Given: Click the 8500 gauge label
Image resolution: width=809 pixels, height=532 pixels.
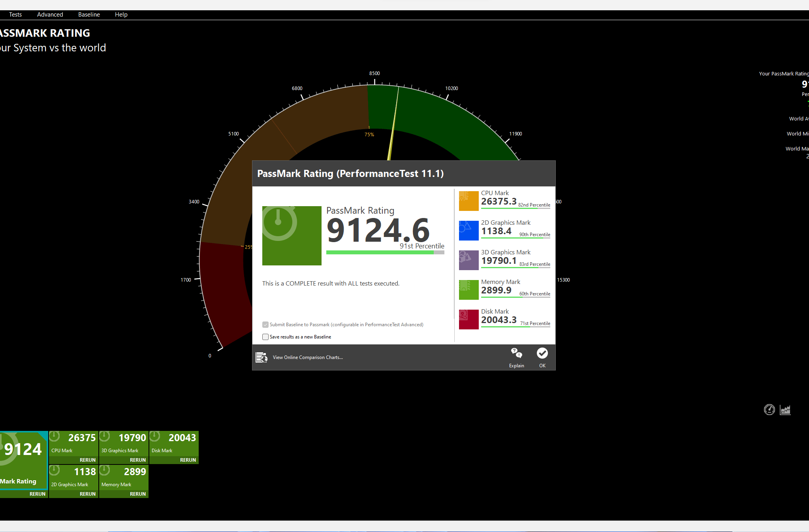Looking at the screenshot, I should (x=374, y=73).
